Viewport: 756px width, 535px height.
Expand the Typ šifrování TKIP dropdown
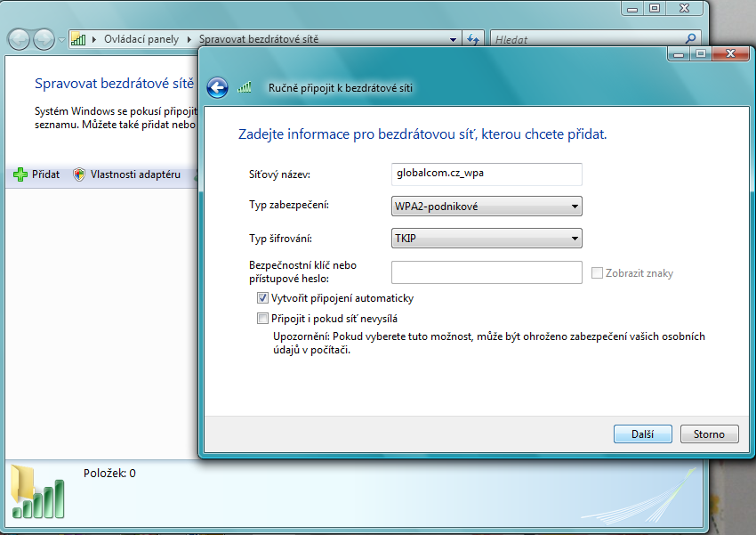tap(487, 239)
